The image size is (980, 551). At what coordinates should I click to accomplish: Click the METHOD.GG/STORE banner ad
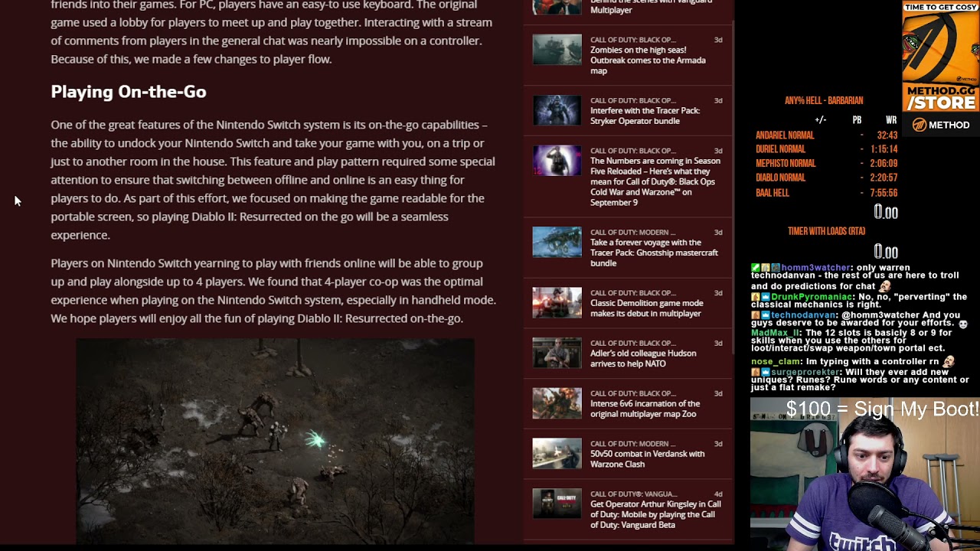(940, 58)
